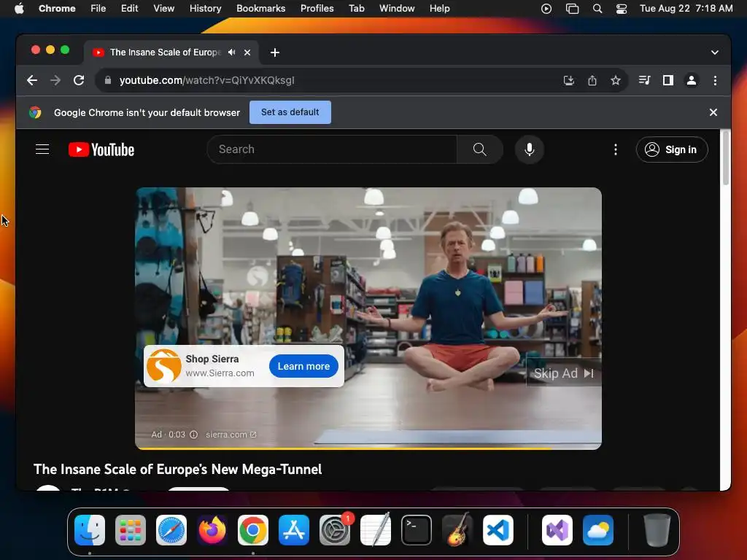The width and height of the screenshot is (747, 560).
Task: Bookmark this page with the star icon
Action: tap(616, 80)
